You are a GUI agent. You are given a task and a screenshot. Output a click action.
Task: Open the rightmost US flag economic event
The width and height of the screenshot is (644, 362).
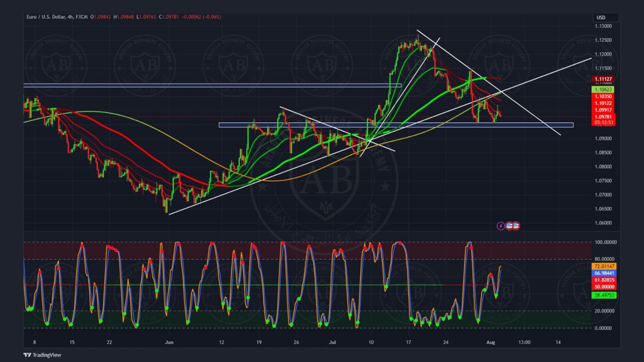point(516,226)
